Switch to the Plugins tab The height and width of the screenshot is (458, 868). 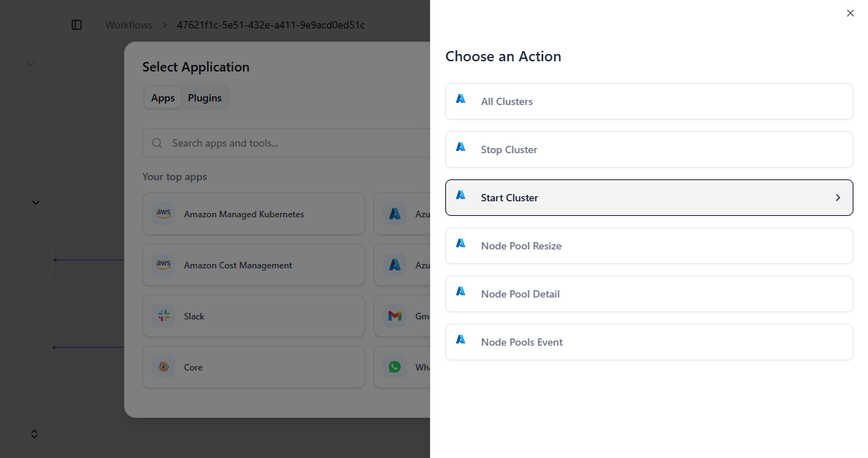point(204,98)
